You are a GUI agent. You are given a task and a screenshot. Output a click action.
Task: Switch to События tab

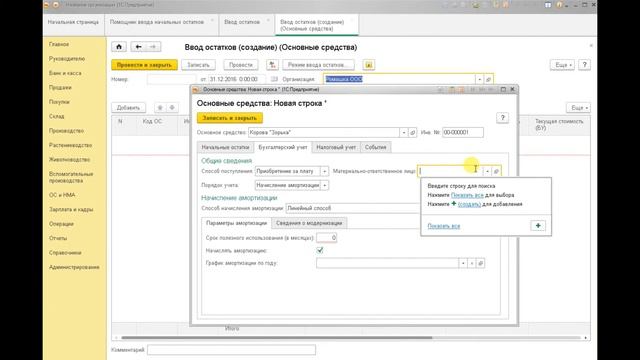376,147
